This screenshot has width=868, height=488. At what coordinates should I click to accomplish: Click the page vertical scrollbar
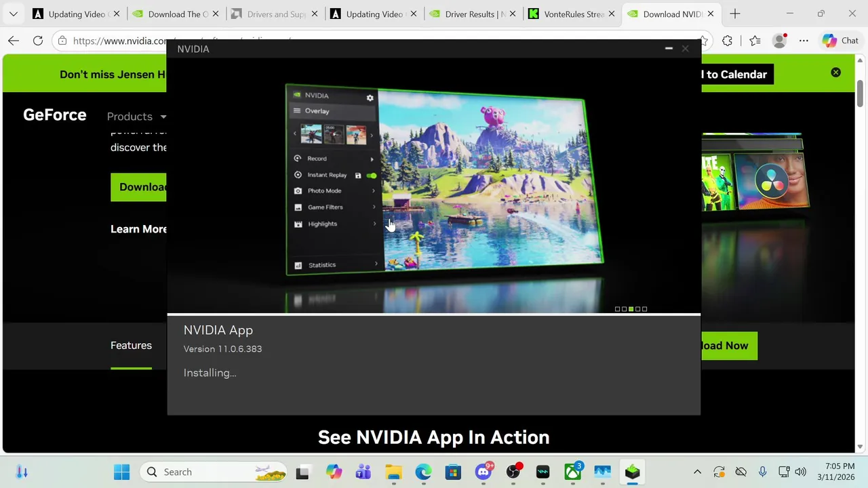click(860, 95)
